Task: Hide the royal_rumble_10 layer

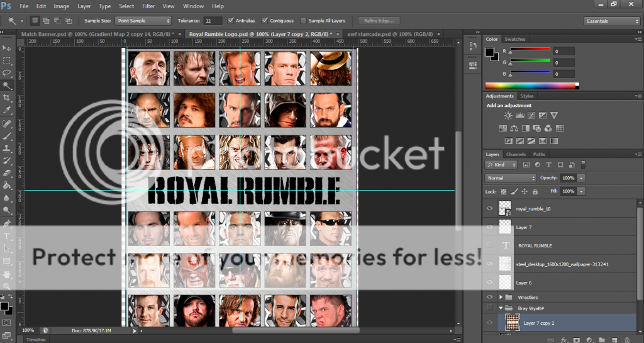Action: click(490, 208)
